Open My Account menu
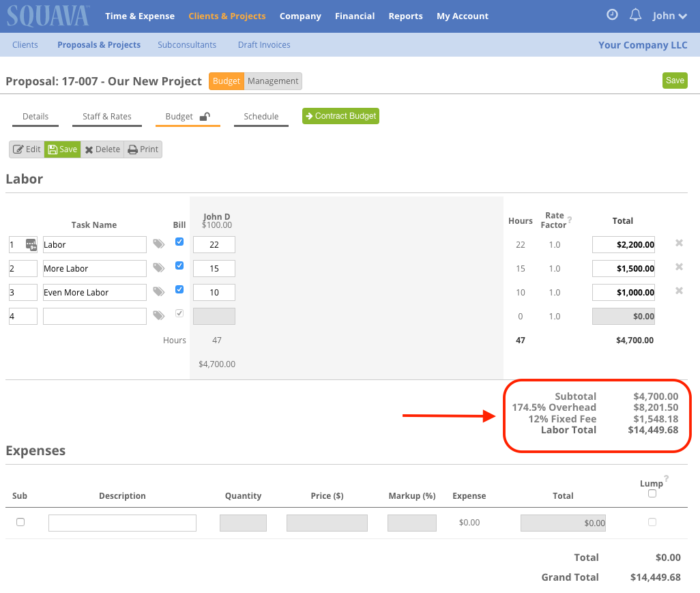 pos(463,16)
